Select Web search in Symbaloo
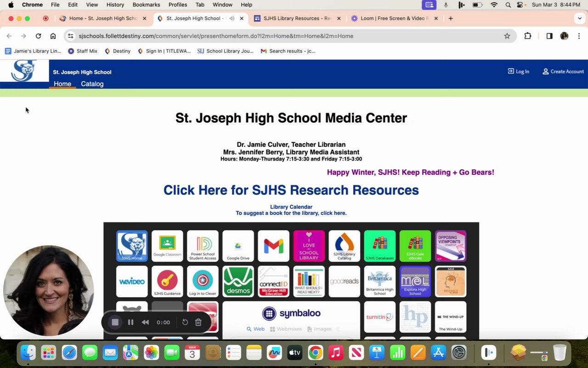The width and height of the screenshot is (588, 368). pos(255,329)
